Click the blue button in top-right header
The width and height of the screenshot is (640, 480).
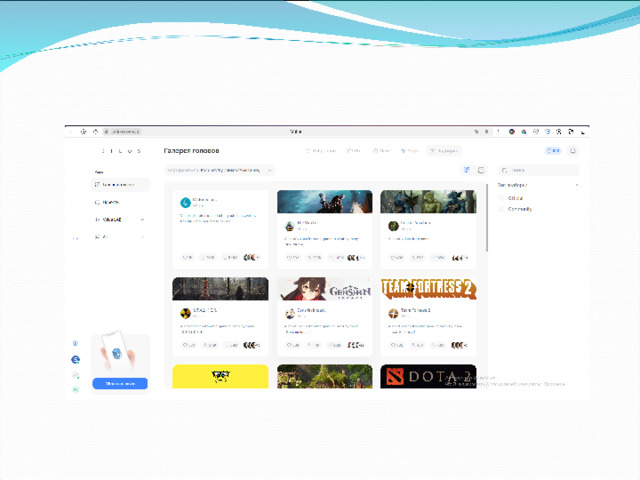pos(553,151)
